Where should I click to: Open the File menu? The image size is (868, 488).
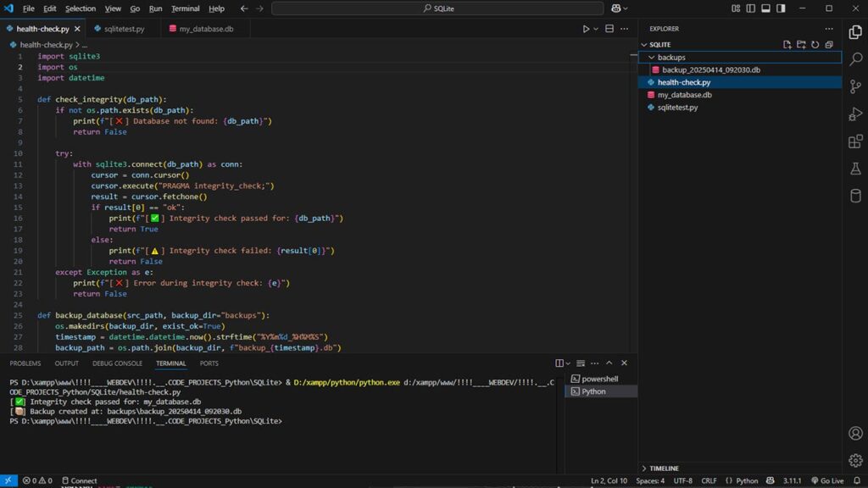[x=28, y=8]
